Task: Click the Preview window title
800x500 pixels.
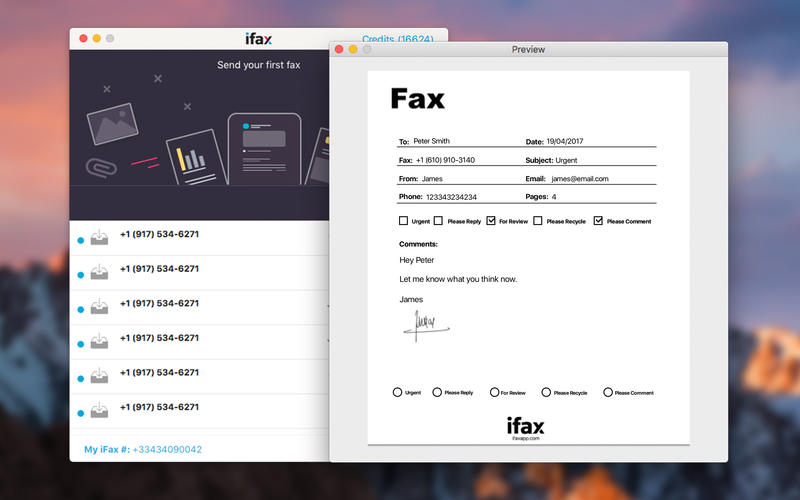Action: tap(528, 49)
